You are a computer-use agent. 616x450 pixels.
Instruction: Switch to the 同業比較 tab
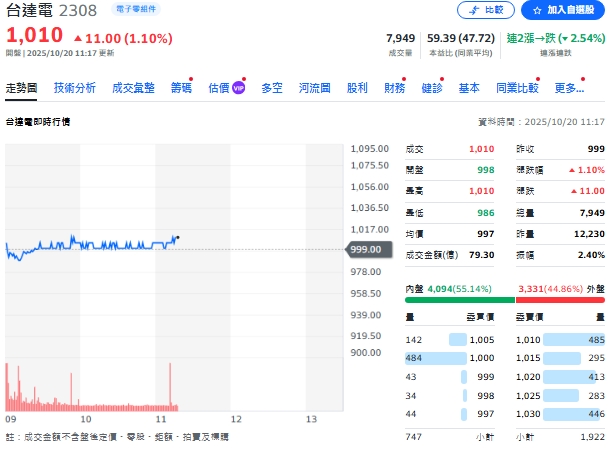[517, 88]
